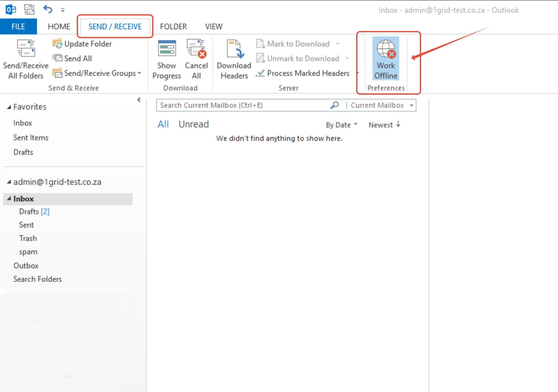Click Send/Receive All Folders ribbon button
558x392 pixels.
(x=26, y=59)
